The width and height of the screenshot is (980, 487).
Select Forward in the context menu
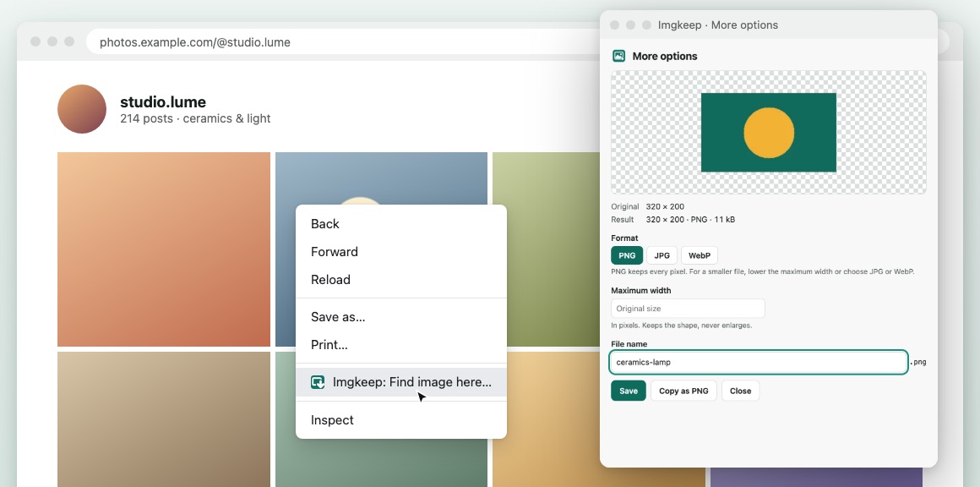tap(401, 252)
